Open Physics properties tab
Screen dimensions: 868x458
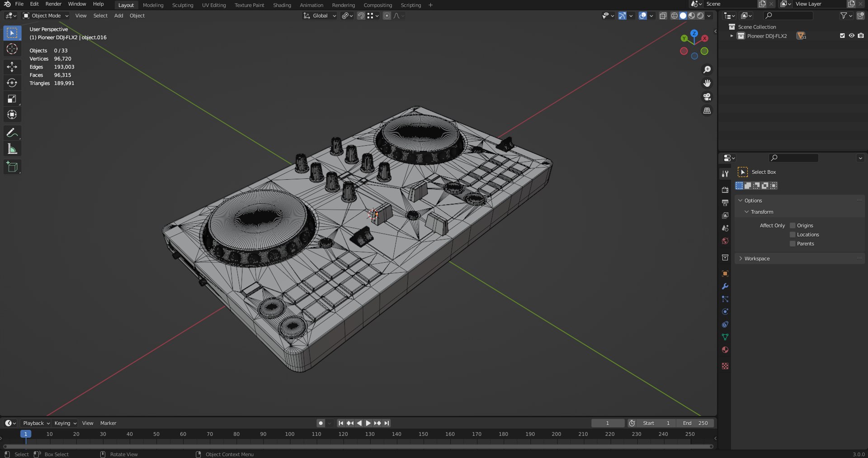point(725,311)
